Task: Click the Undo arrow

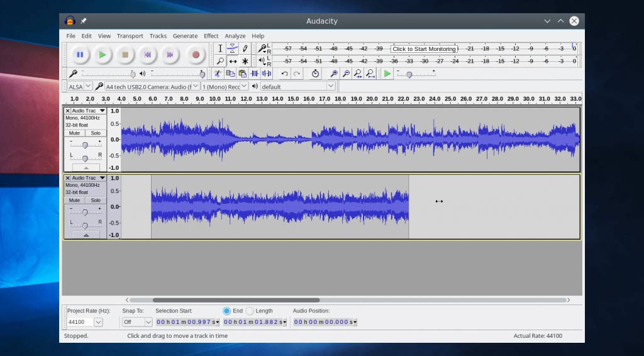Action: tap(284, 74)
